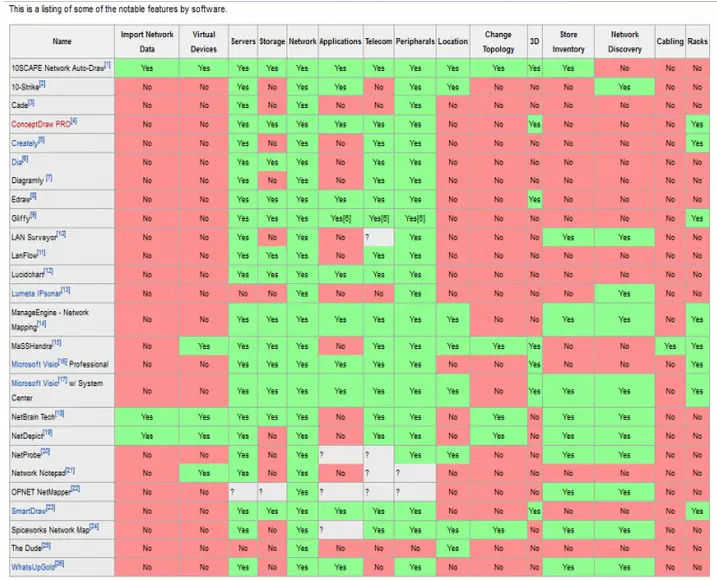The image size is (717, 580).
Task: Click the Location column header
Action: (x=453, y=42)
